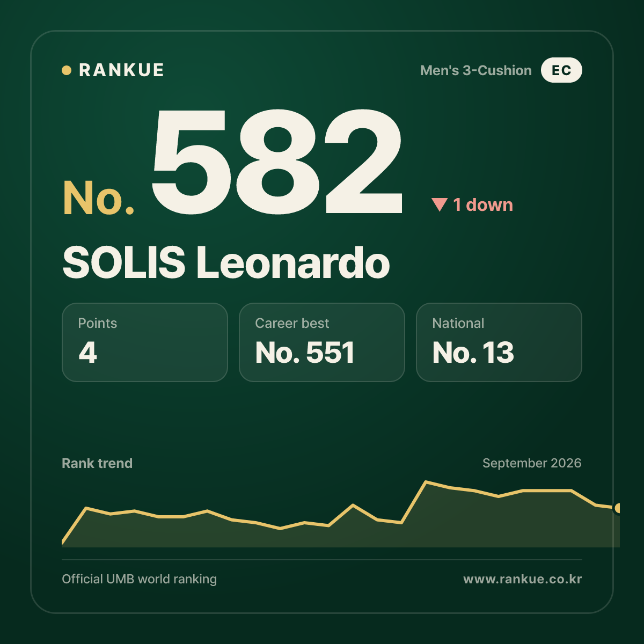Click the RANKUE logo text
Viewport: 644px width, 644px height.
point(121,70)
